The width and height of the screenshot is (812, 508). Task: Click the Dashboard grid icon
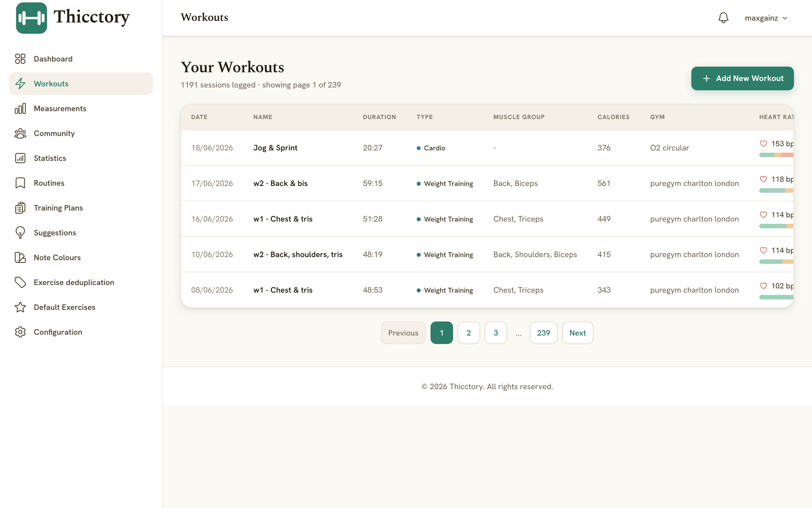(20, 59)
